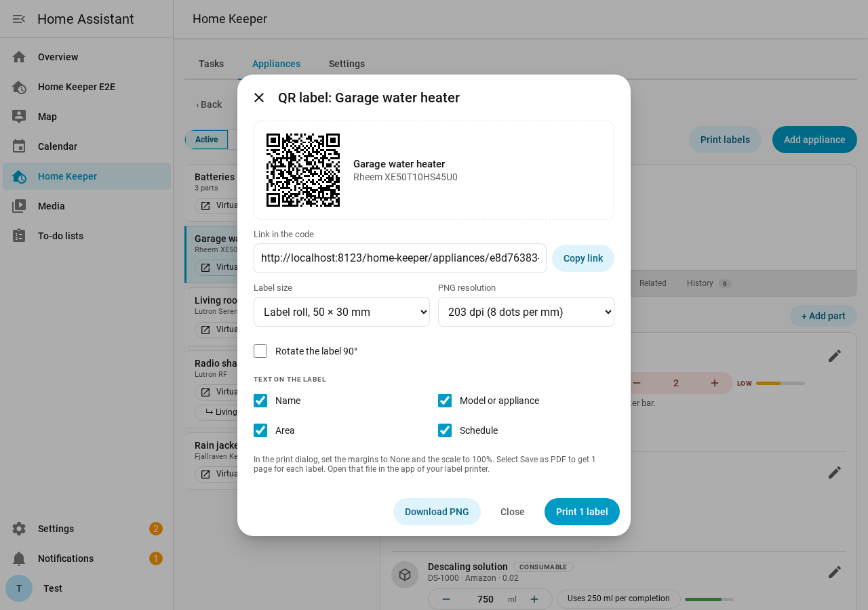The width and height of the screenshot is (868, 610).
Task: Click the Notifications bell icon
Action: (x=19, y=558)
